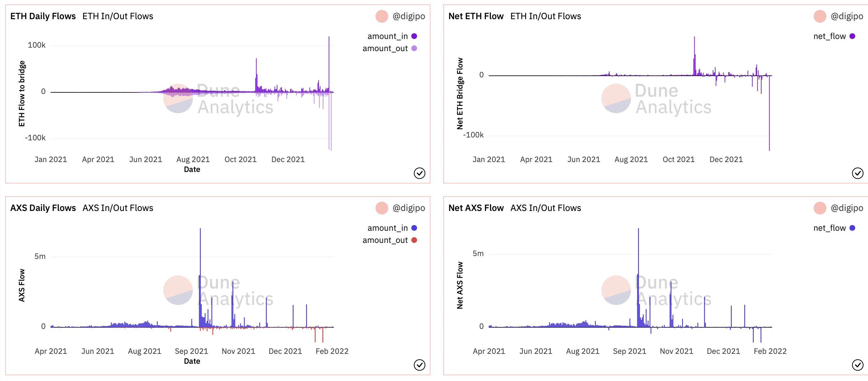This screenshot has height=381, width=868.
Task: Click the tallest spike in Net AXS Flow chart
Action: tap(638, 277)
